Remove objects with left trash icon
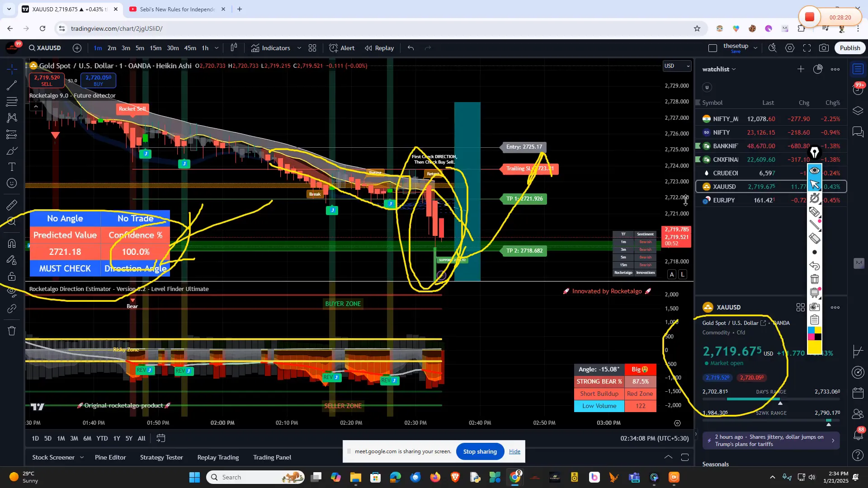Viewport: 868px width, 488px height. click(x=12, y=331)
